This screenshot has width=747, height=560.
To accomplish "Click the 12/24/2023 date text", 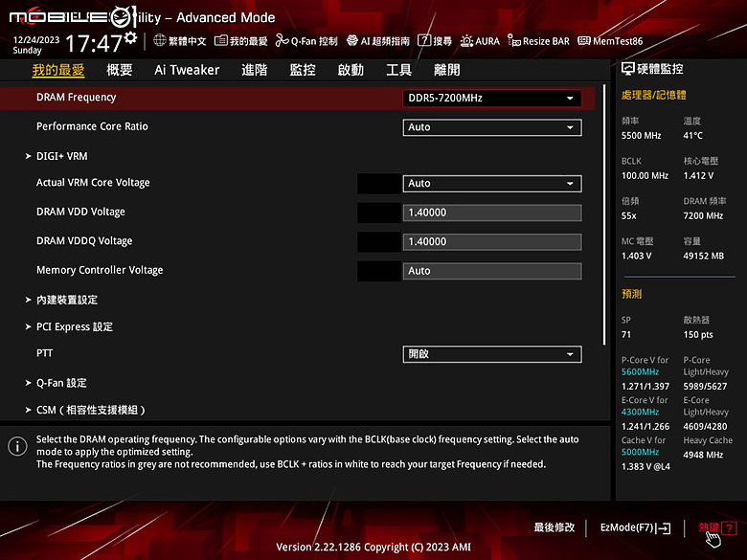I will pos(36,40).
